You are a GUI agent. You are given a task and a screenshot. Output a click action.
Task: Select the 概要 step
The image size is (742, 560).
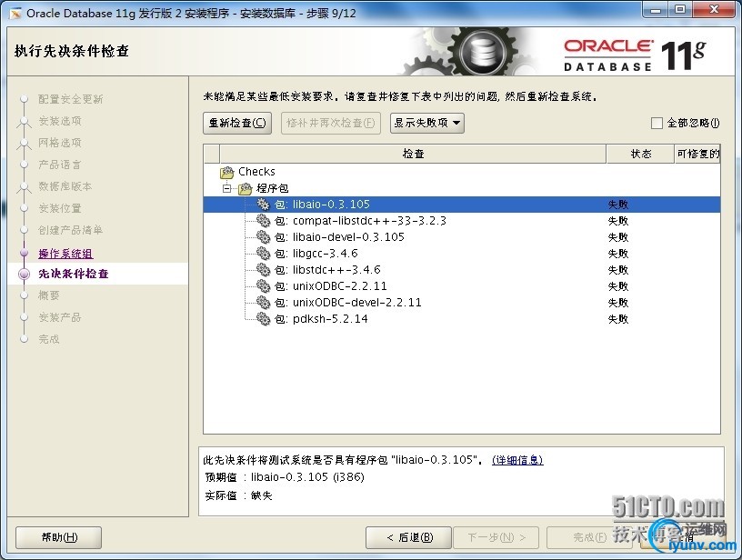[x=49, y=295]
